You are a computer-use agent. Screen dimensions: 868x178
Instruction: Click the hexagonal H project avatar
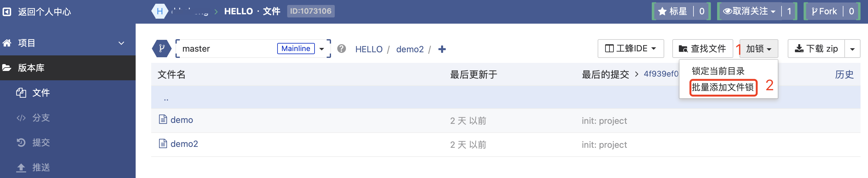[x=160, y=12]
